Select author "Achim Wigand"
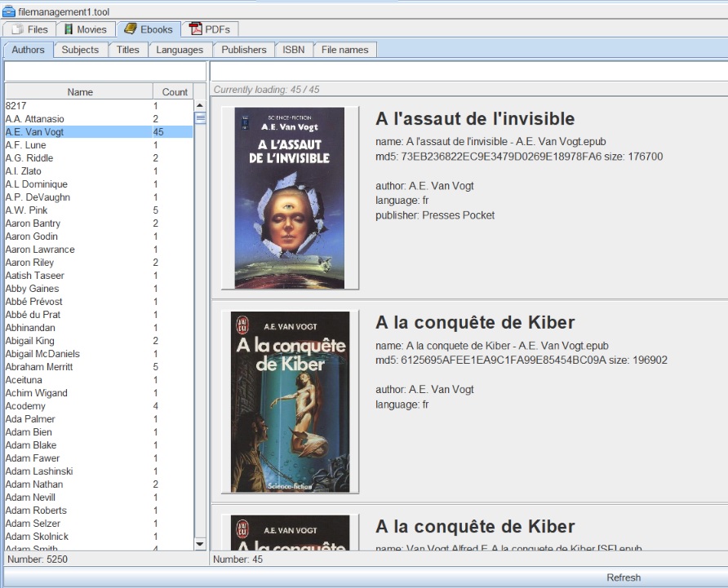Screen dimensions: 728x588 [99, 392]
